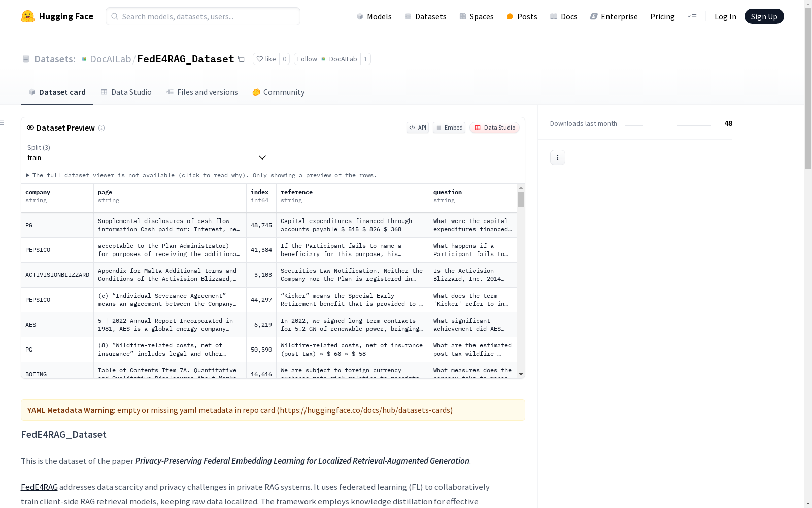Select the reference column header
Viewport: 812px width, 508px height.
point(353,198)
